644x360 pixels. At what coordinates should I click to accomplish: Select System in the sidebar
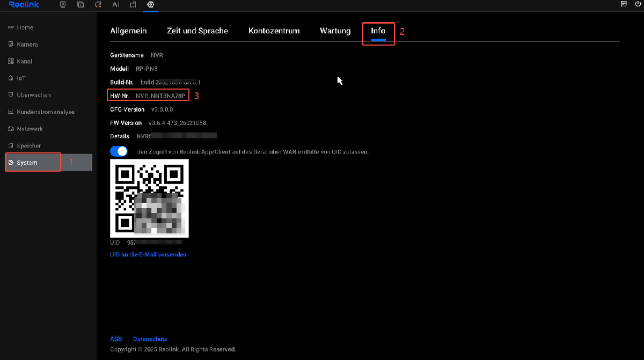point(48,163)
